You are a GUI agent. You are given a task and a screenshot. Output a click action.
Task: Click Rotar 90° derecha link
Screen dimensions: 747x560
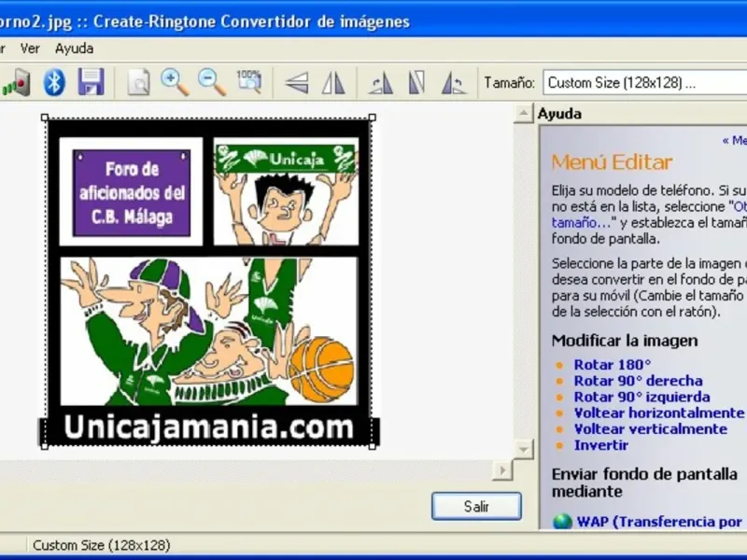point(638,381)
